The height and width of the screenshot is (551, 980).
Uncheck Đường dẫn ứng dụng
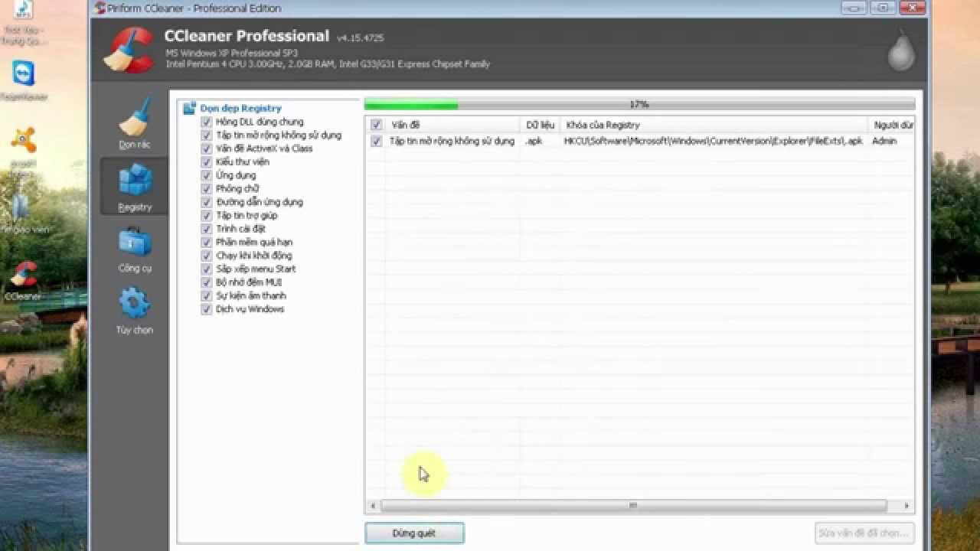(206, 202)
